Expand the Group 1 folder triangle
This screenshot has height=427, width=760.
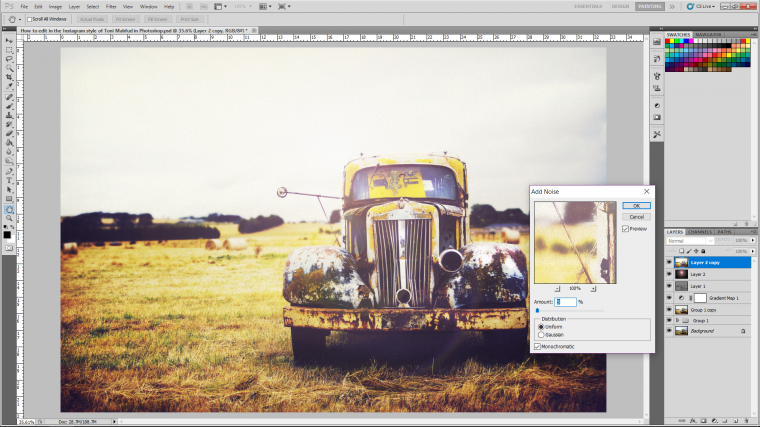[678, 320]
